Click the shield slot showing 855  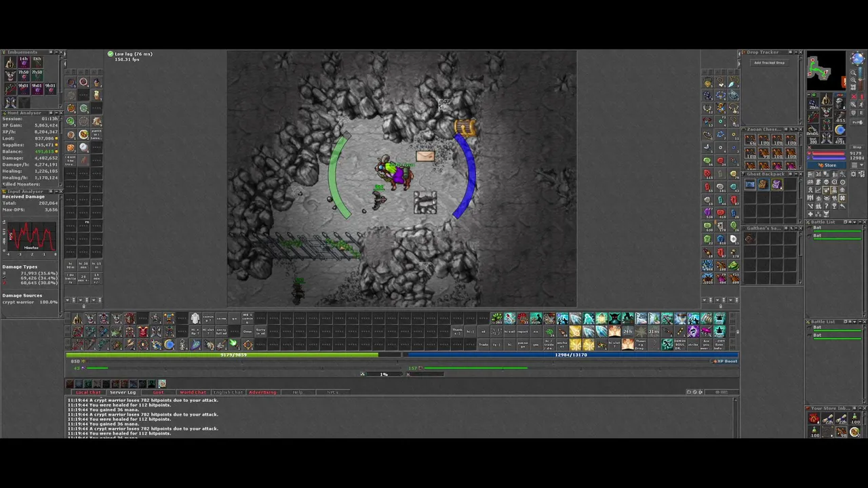(840, 117)
